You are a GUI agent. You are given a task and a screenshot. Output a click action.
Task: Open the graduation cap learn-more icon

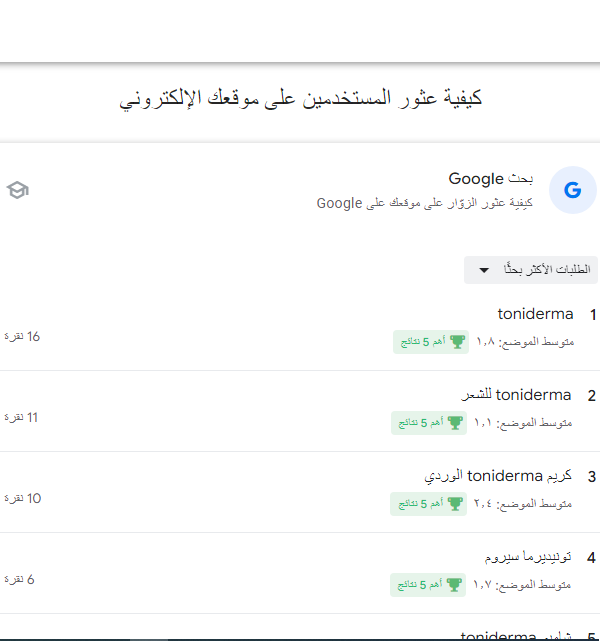(x=18, y=190)
